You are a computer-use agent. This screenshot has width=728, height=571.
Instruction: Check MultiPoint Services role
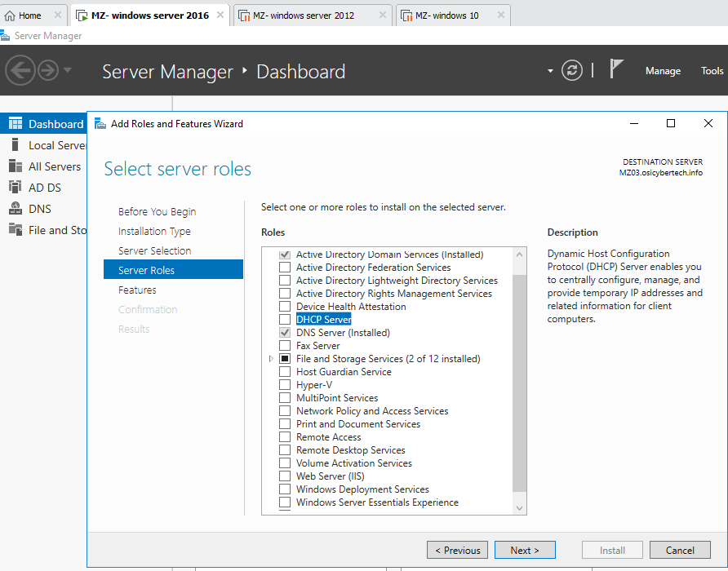coord(285,398)
